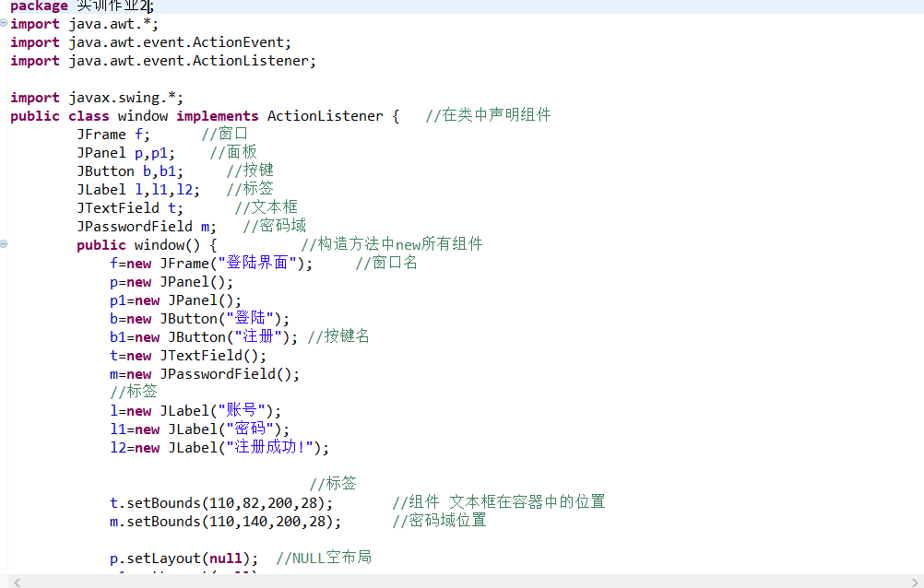This screenshot has width=924, height=588.
Task: Click the JPanel p,p1 declaration
Action: click(125, 153)
